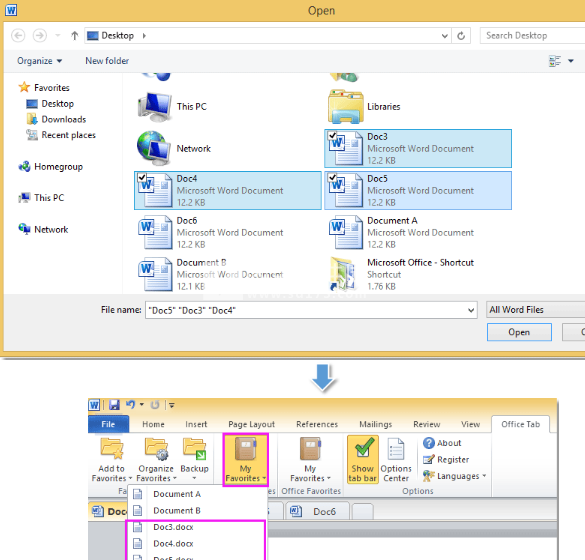
Task: Open Office Favorites group My Favorites
Action: pyautogui.click(x=310, y=460)
